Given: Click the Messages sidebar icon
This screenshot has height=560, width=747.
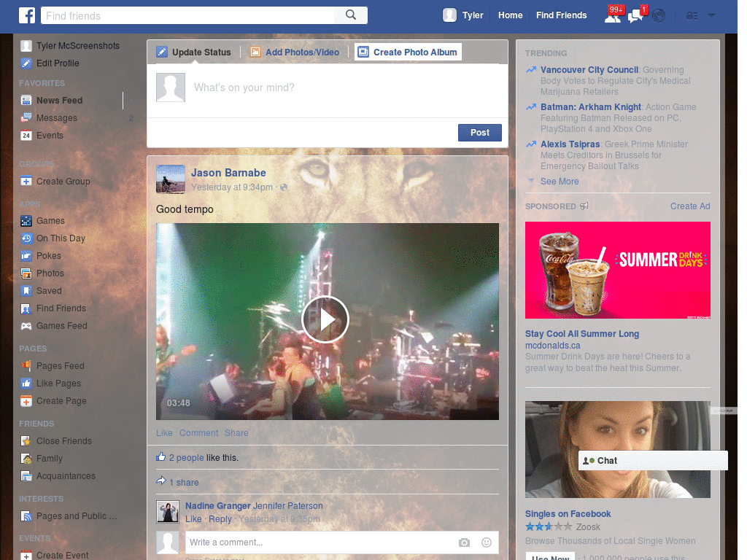Looking at the screenshot, I should coord(26,117).
